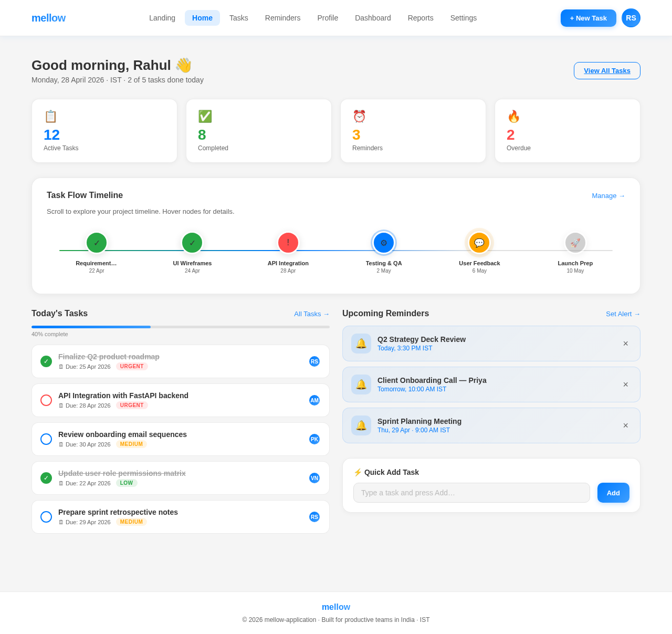This screenshot has height=634, width=672.
Task: Click MEDIUM tag on sprint retrospective task
Action: pyautogui.click(x=131, y=522)
